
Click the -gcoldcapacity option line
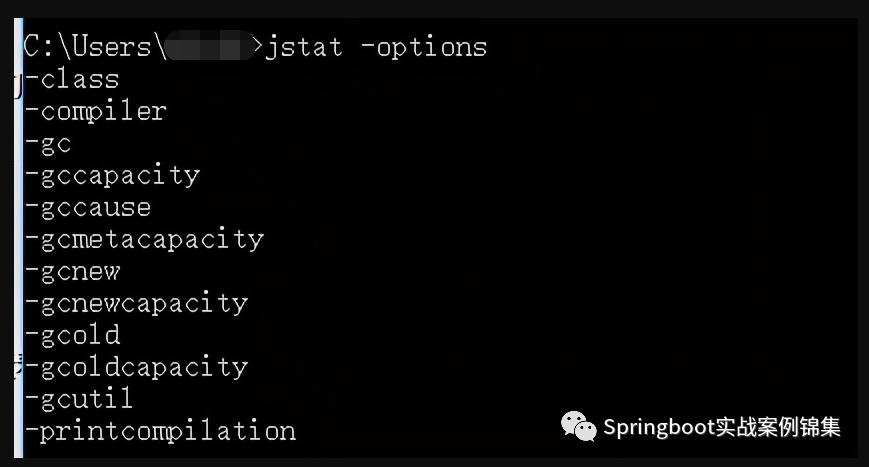(136, 367)
